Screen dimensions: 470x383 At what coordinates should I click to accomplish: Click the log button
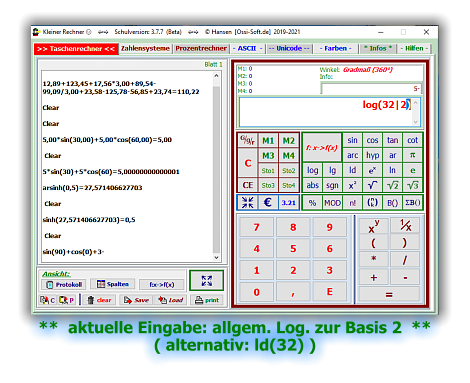click(312, 170)
